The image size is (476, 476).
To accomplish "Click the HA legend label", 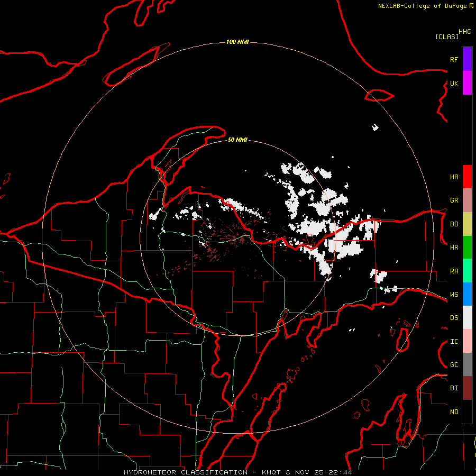I will [x=454, y=177].
